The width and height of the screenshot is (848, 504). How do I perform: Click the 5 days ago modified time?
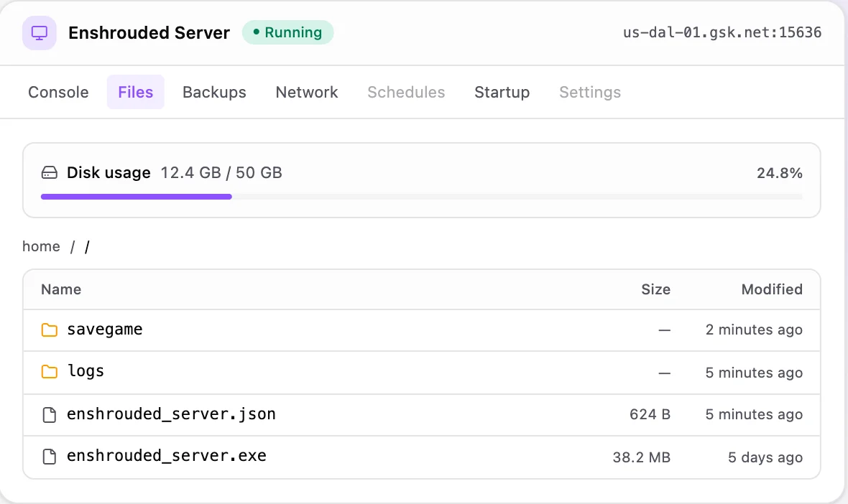point(765,457)
